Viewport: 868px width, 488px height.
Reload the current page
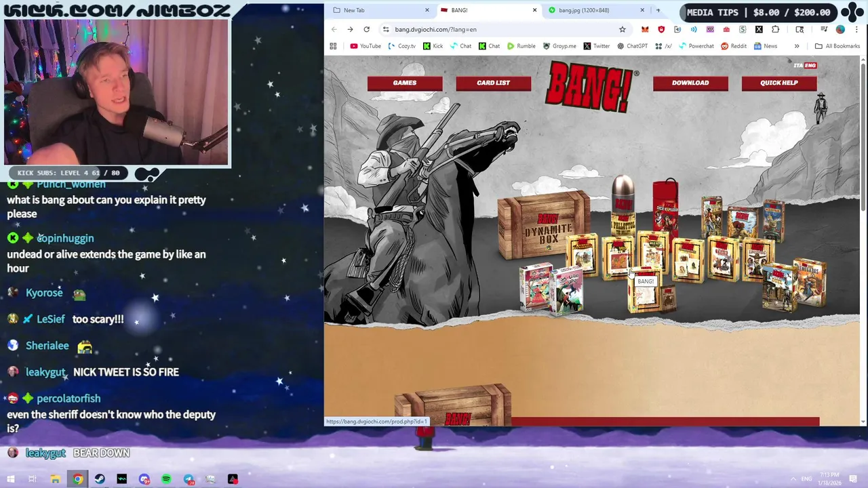click(366, 29)
